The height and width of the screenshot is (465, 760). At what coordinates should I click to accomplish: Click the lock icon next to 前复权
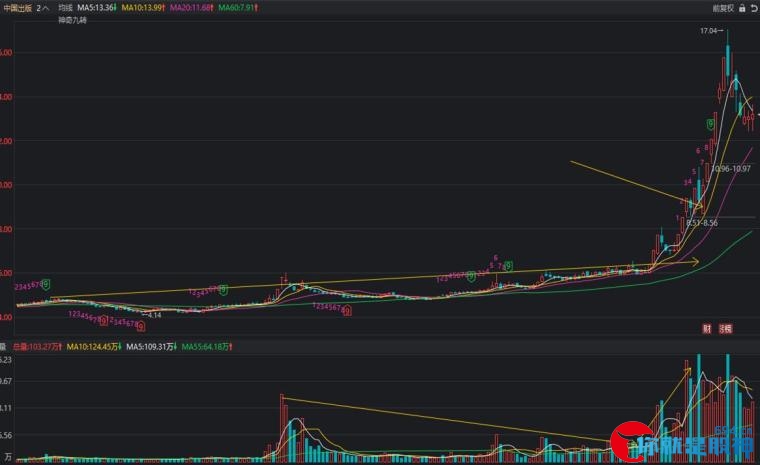pyautogui.click(x=742, y=8)
